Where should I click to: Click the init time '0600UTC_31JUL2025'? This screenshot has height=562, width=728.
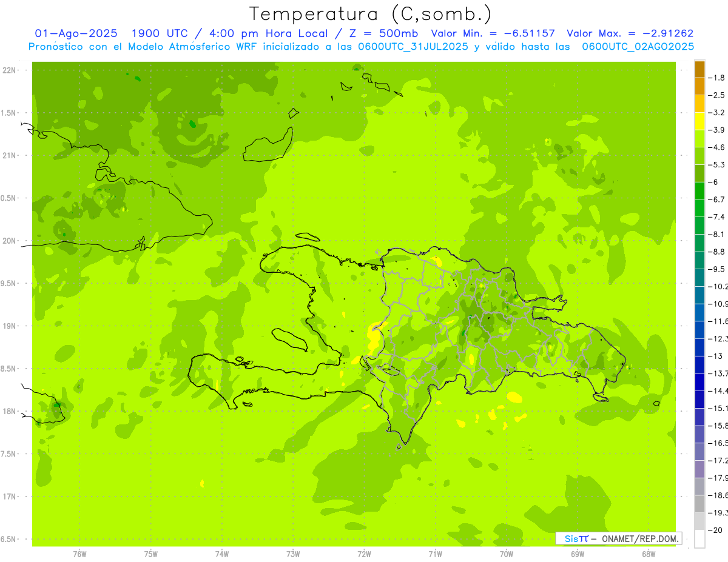click(413, 47)
